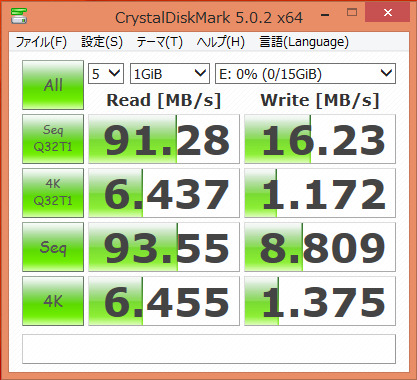Start the 4K benchmark
The height and width of the screenshot is (380, 417).
53,301
